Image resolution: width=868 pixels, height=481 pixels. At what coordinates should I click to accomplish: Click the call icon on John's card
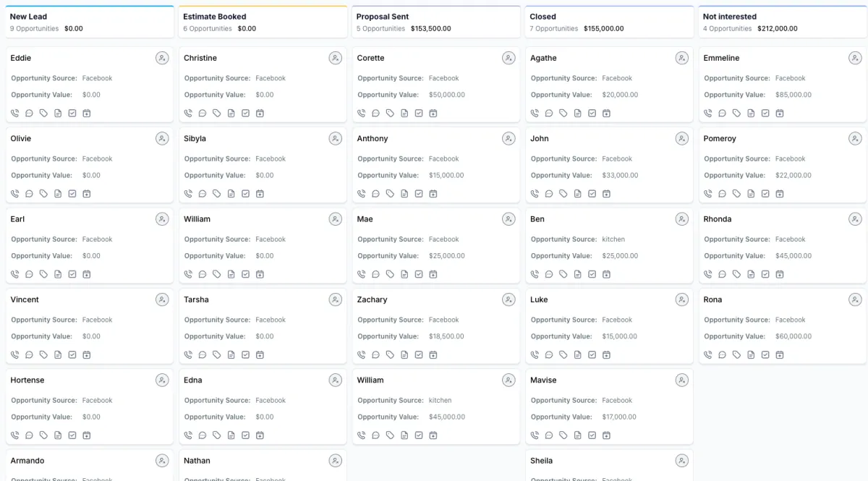[535, 194]
